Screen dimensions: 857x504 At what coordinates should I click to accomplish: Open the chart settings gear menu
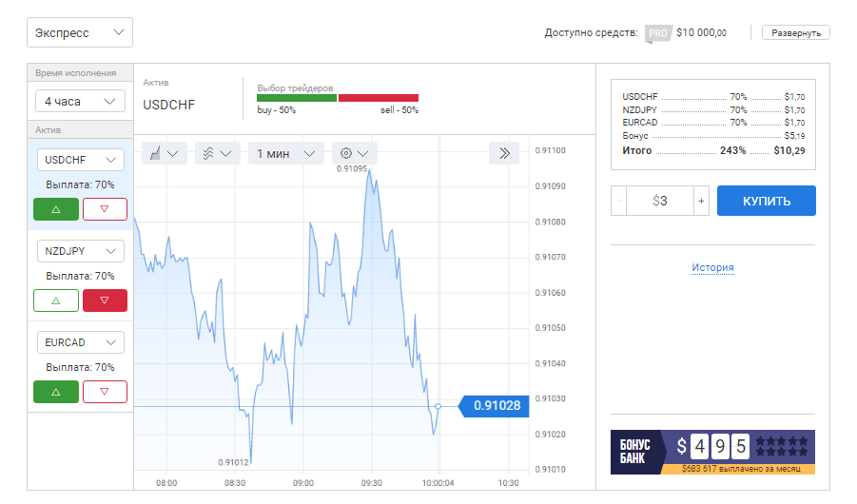pos(354,153)
